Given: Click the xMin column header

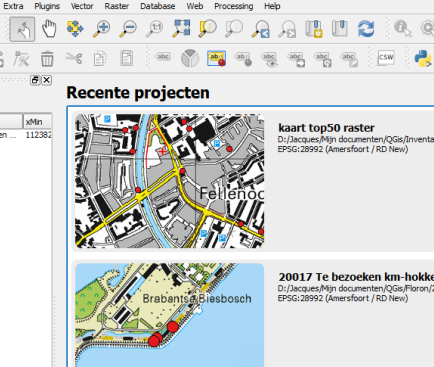Looking at the screenshot, I should point(38,122).
